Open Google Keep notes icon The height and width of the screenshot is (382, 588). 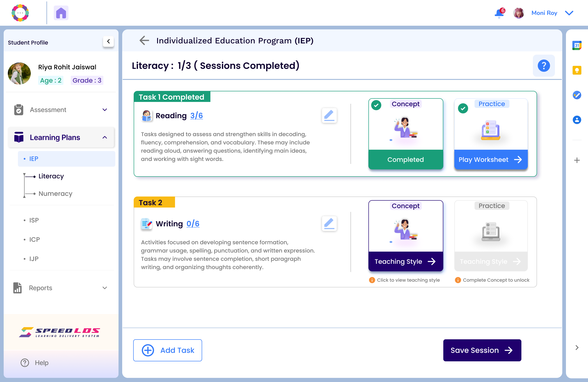click(577, 70)
